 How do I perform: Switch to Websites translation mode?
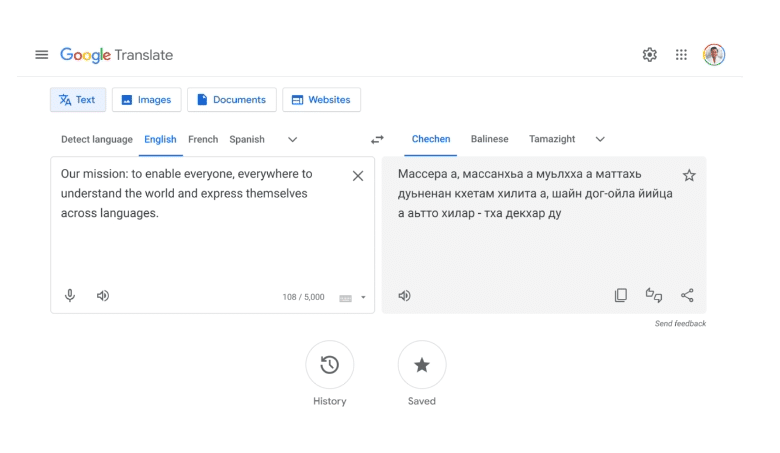[321, 99]
